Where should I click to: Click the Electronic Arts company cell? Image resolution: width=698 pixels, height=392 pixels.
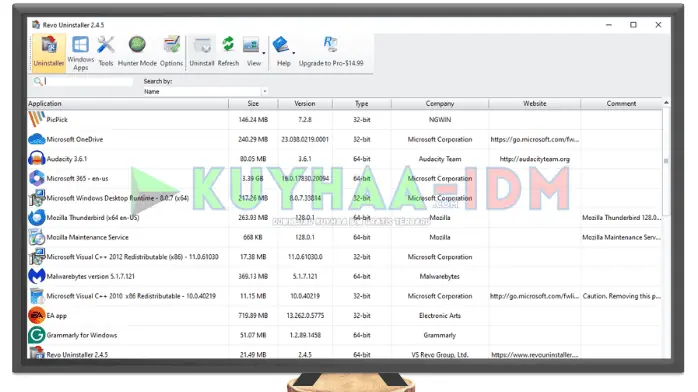tap(440, 315)
